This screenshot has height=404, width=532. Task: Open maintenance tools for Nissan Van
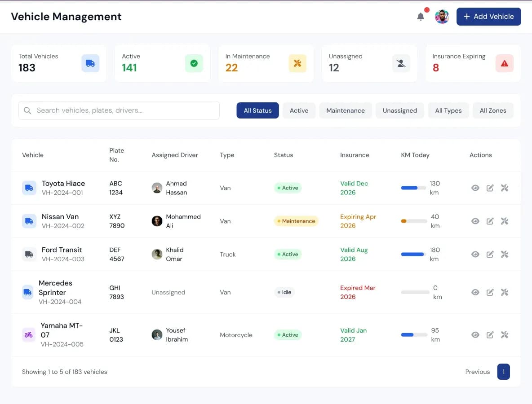coord(504,221)
